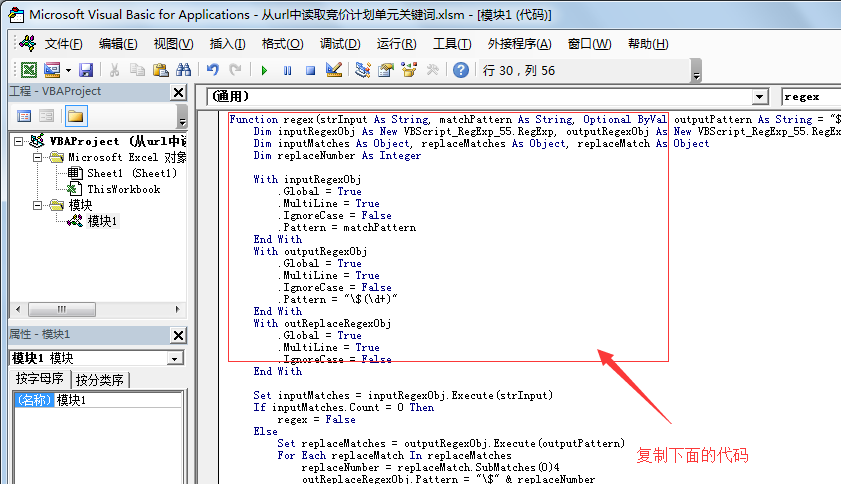Image resolution: width=841 pixels, height=484 pixels.
Task: Click project tree scroll right arrow
Action: coord(178,310)
